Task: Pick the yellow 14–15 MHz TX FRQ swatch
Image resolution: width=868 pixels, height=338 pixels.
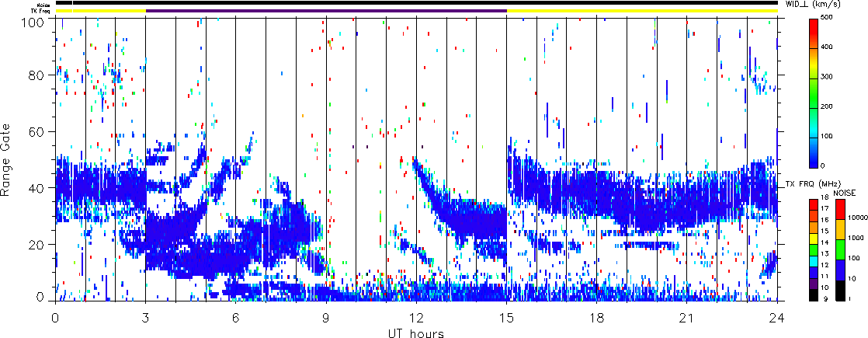Action: pyautogui.click(x=814, y=239)
